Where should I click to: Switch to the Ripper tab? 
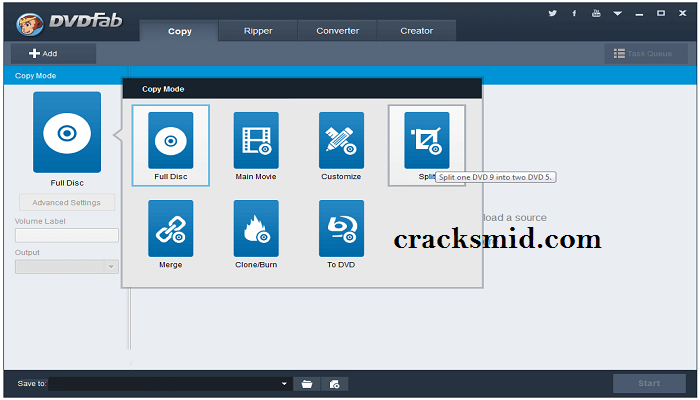click(258, 31)
